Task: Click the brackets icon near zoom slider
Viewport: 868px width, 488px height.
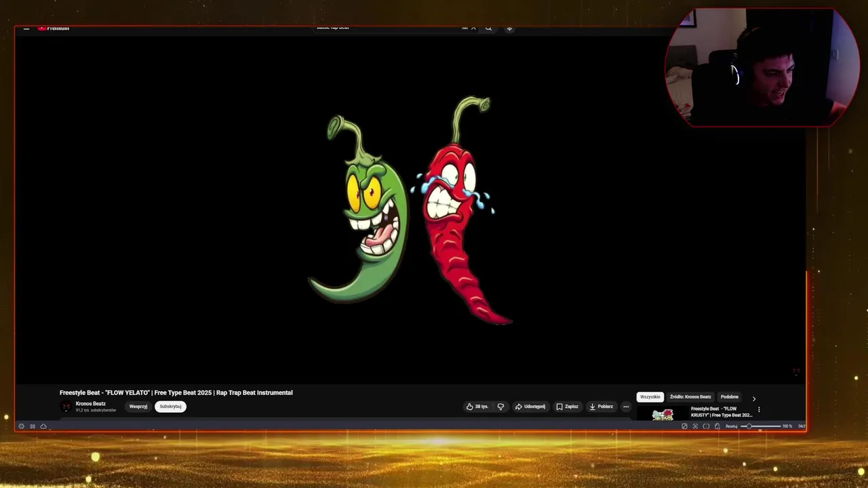Action: (x=706, y=426)
